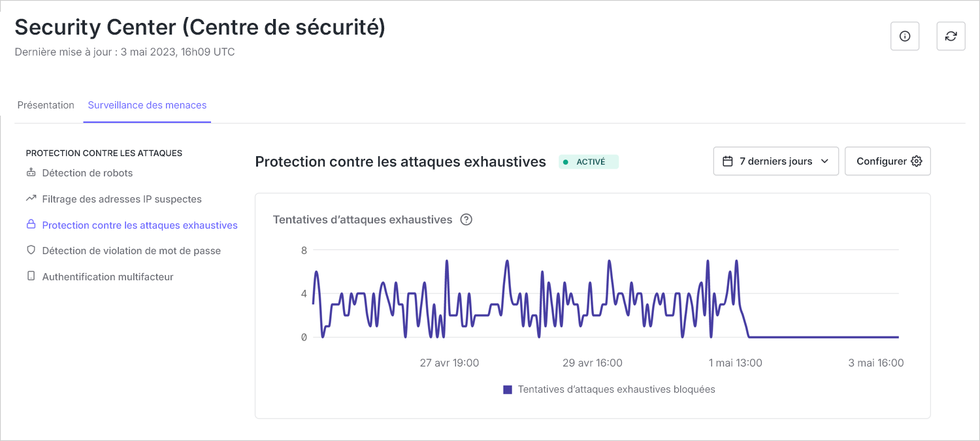Screen dimensions: 980x441
Task: Click the Dernière mise à jour timestamp text
Action: [125, 52]
